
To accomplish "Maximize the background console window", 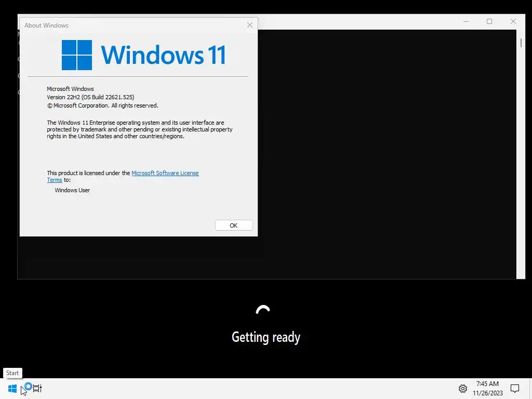I will tap(489, 21).
